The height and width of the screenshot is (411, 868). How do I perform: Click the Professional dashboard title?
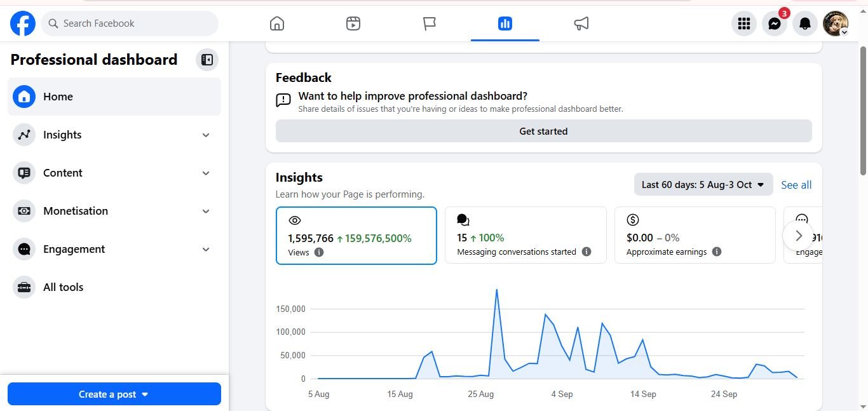click(94, 60)
